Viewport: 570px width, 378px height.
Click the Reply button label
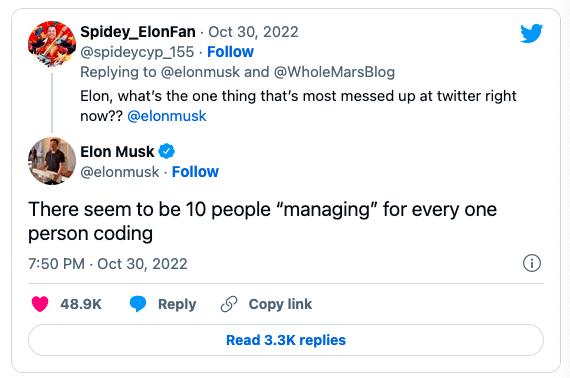(177, 304)
